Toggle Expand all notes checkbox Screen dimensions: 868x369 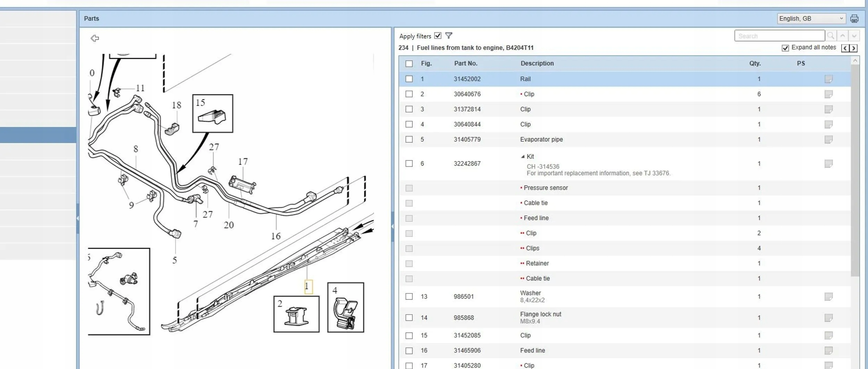785,48
